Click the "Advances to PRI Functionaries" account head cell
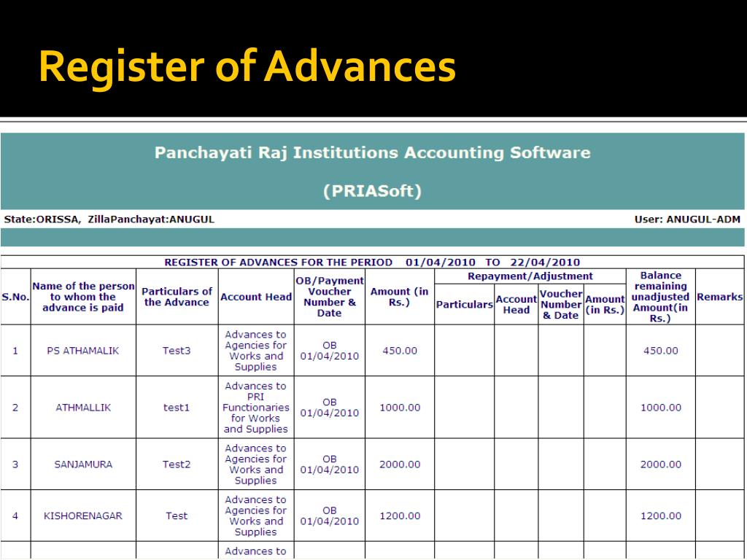 [255, 408]
